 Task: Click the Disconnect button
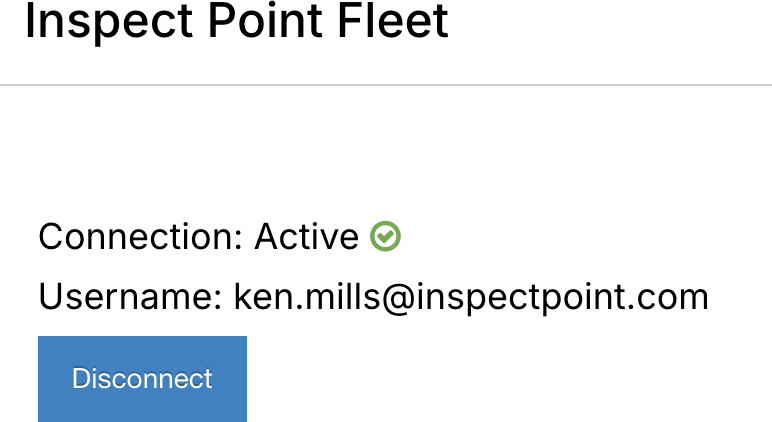[x=142, y=379]
